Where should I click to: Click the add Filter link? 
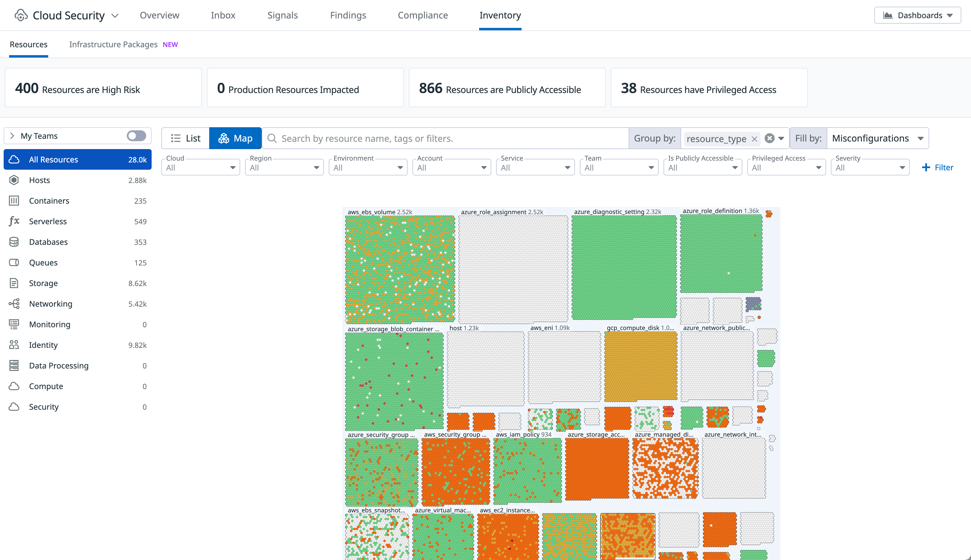coord(938,168)
